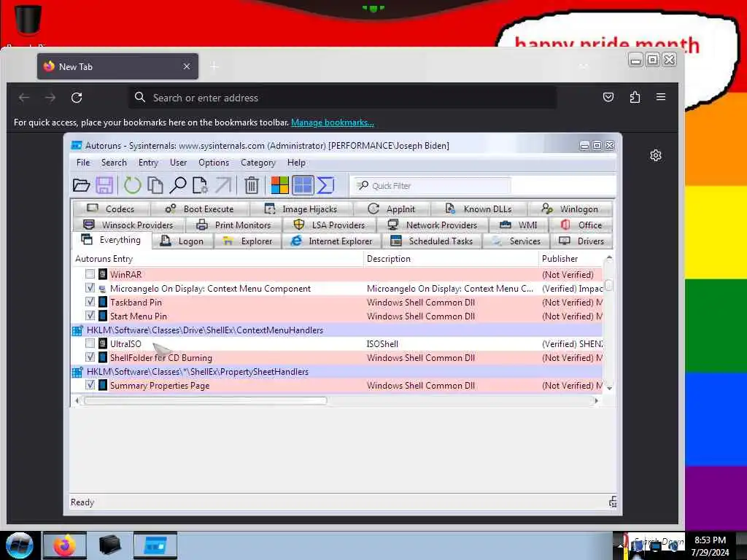This screenshot has height=560, width=747.
Task: Click the Copy icon in Autoruns toolbar
Action: pos(155,185)
